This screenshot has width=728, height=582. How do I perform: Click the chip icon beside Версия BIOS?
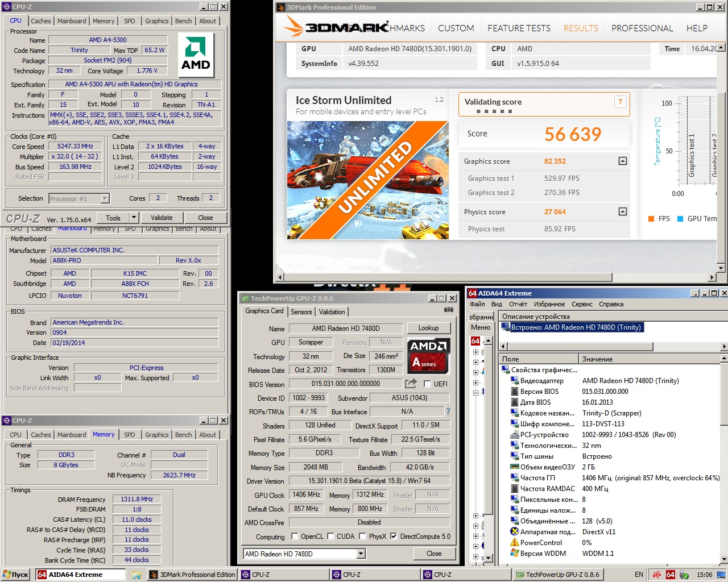tap(515, 392)
